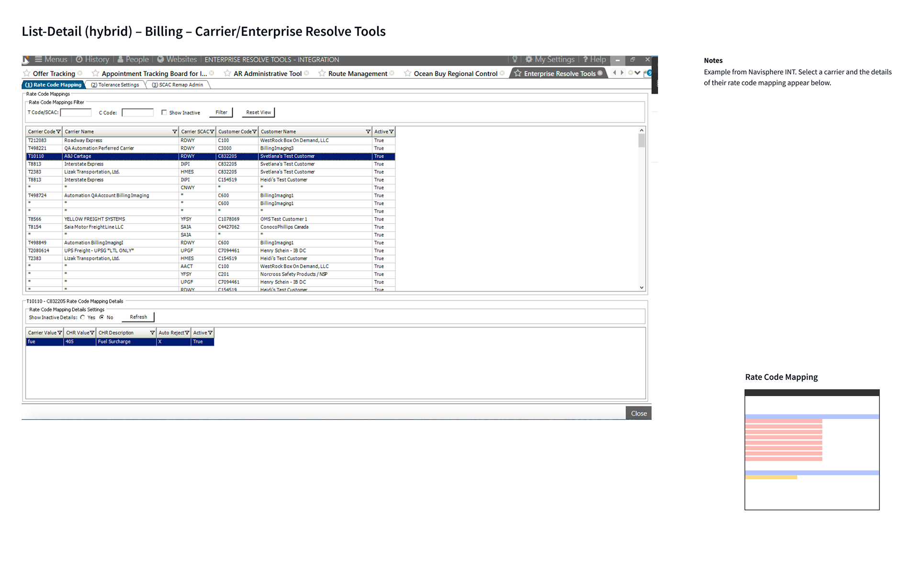Select Yes for Show Inactive Details

(x=83, y=317)
